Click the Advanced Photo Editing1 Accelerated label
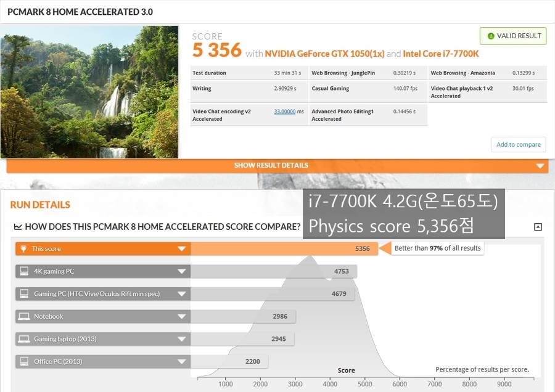This screenshot has height=392, width=555. coord(342,115)
